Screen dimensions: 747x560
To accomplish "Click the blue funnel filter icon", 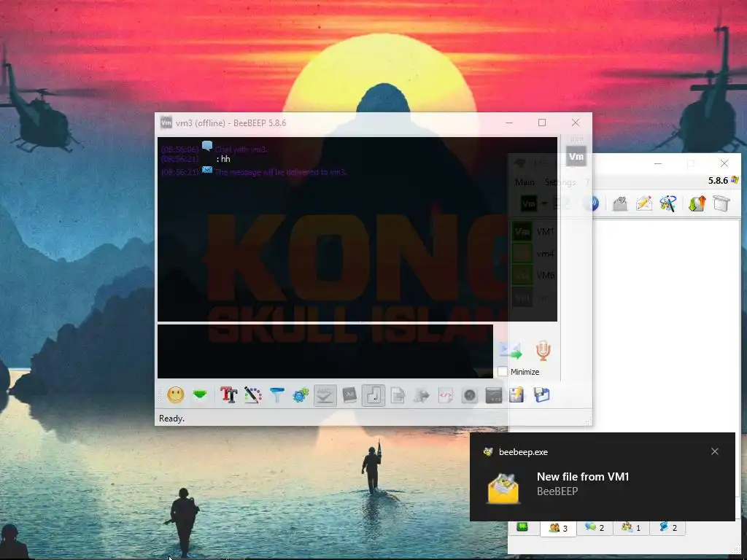I will pyautogui.click(x=276, y=394).
